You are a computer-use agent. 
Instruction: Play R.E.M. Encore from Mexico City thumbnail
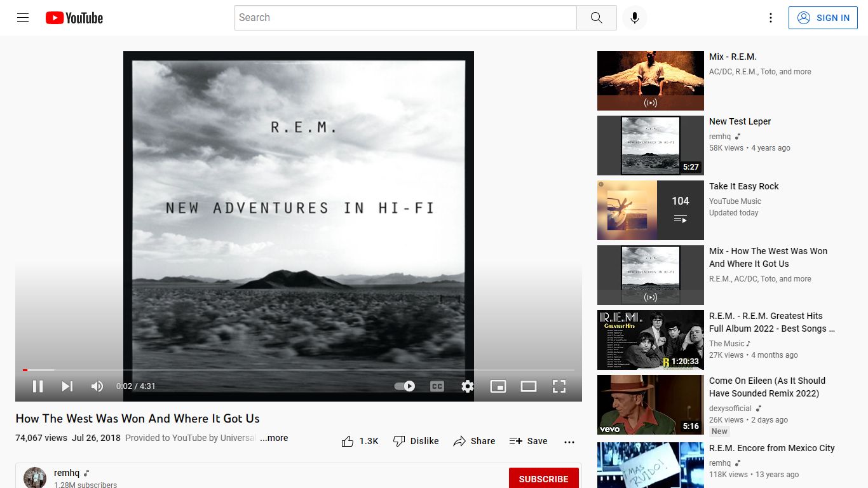pyautogui.click(x=651, y=465)
